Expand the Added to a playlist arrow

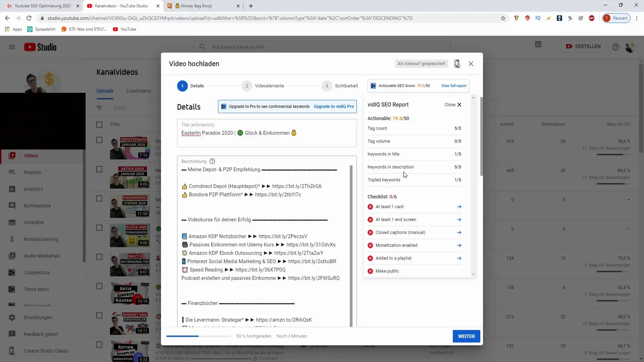pyautogui.click(x=459, y=258)
